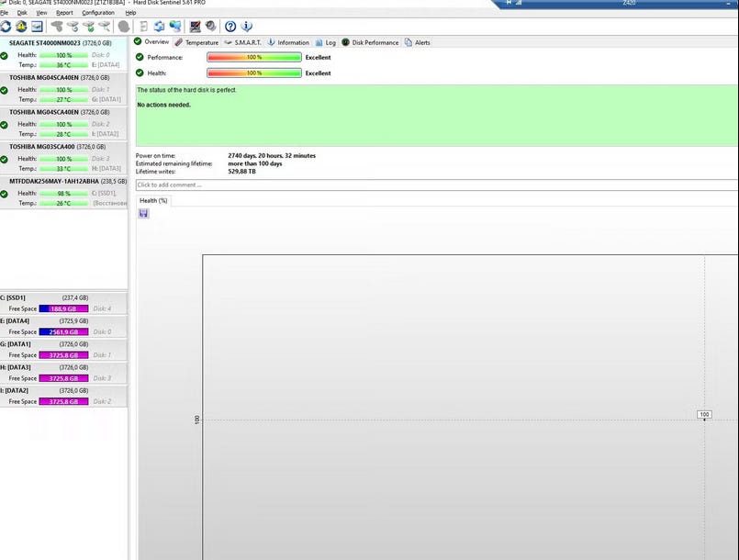The height and width of the screenshot is (560, 739).
Task: Select the H: [DATA3] partition
Action: (x=63, y=373)
